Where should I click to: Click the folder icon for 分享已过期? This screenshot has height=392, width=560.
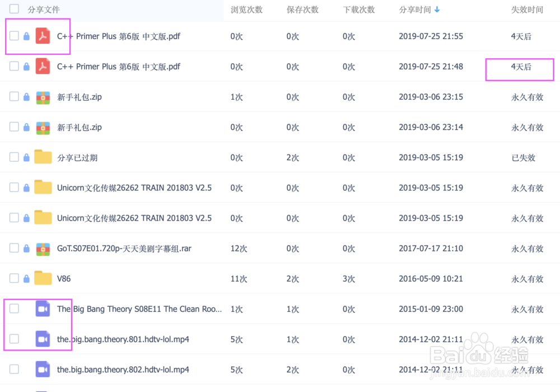tap(43, 157)
